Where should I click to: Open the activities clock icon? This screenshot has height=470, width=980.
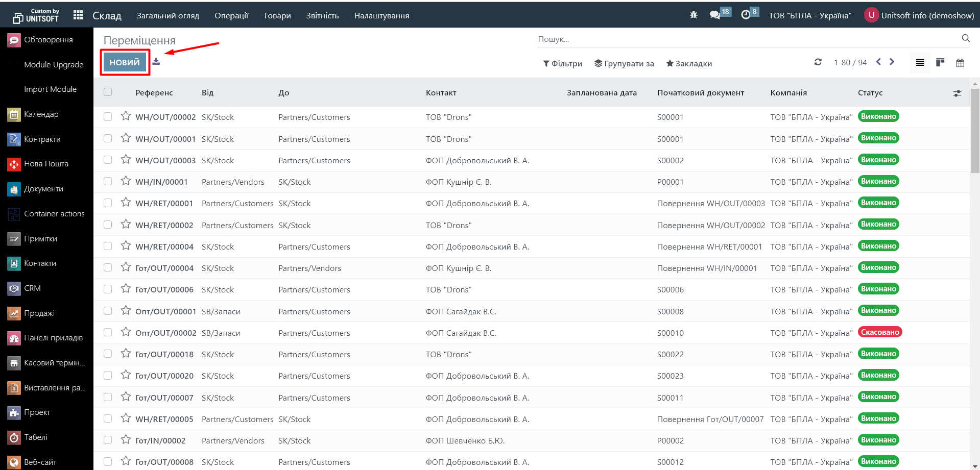(746, 15)
